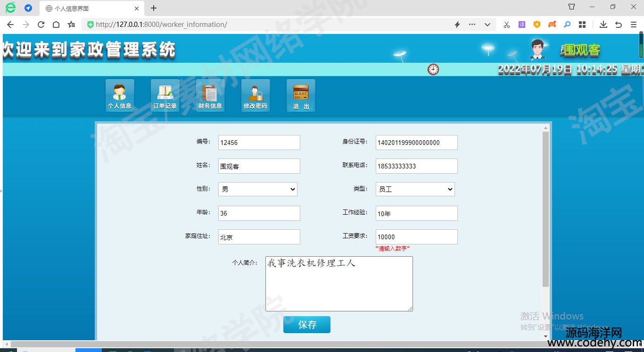Click the date 2022年07月19日 text
The height and width of the screenshot is (352, 644).
pos(535,70)
